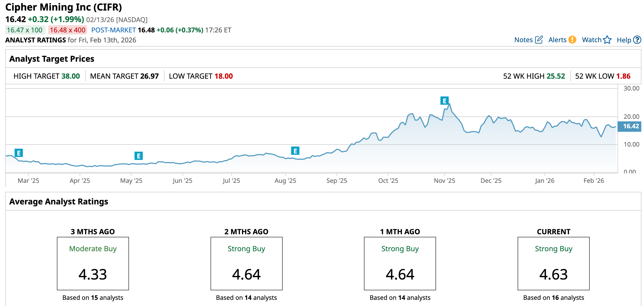644x306 pixels.
Task: Click the earnings E marker near May '25
Action: tap(138, 156)
